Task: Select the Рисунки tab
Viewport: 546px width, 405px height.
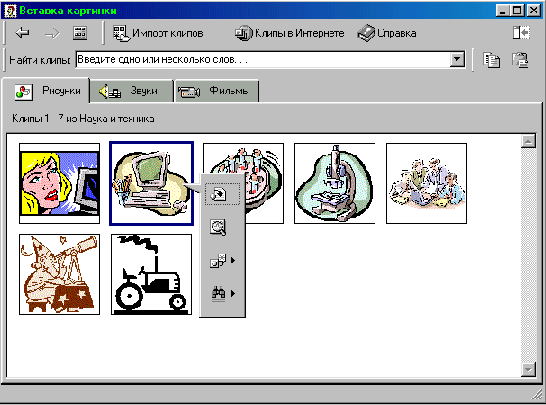Action: [46, 91]
